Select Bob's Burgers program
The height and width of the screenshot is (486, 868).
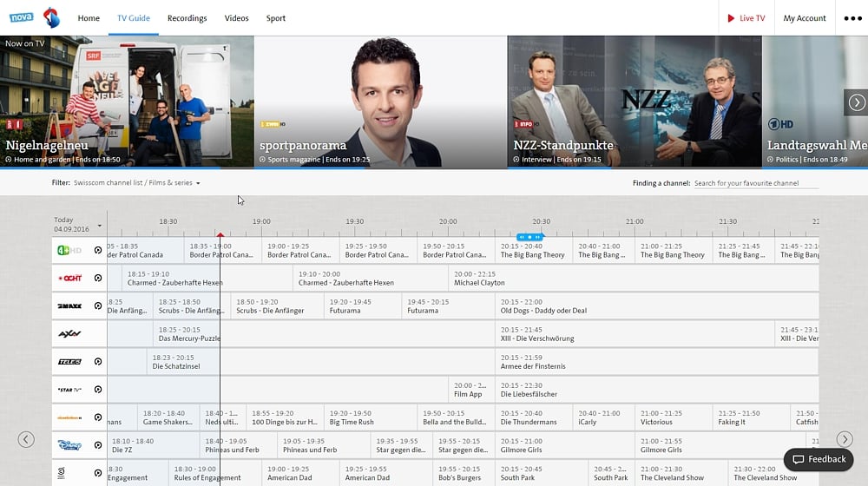[x=464, y=473]
